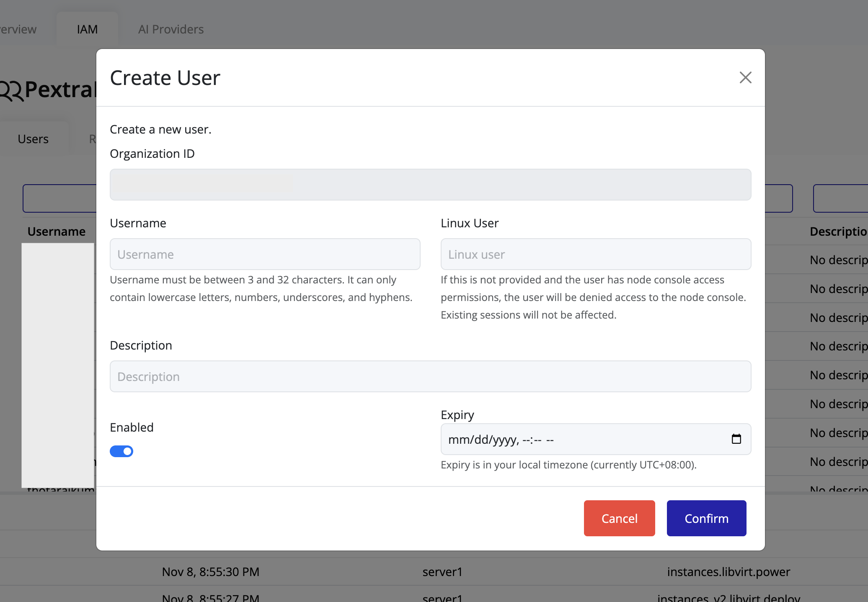868x602 pixels.
Task: Select the server1 log entry row
Action: [442, 572]
